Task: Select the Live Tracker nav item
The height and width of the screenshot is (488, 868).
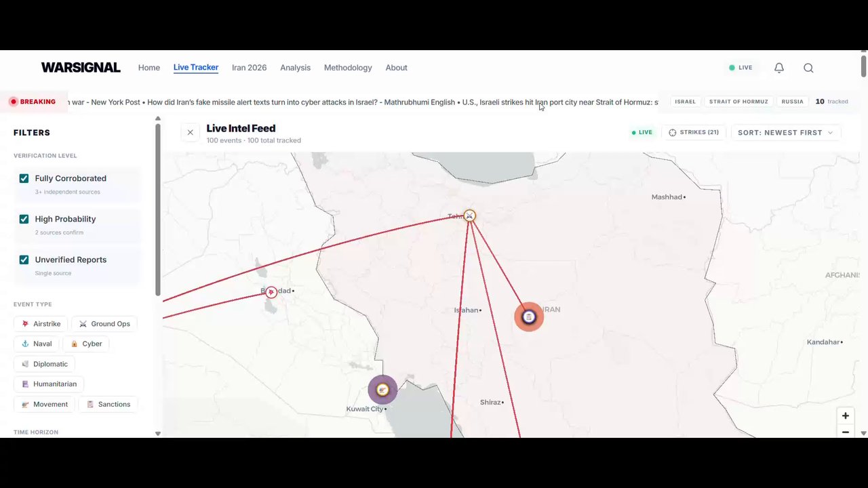Action: [196, 68]
